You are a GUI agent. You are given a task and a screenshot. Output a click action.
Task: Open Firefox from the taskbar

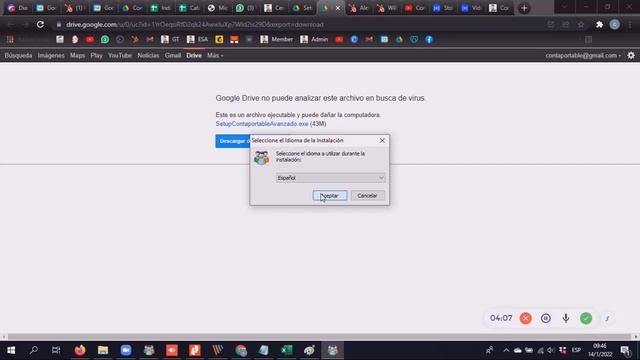[x=80, y=350]
